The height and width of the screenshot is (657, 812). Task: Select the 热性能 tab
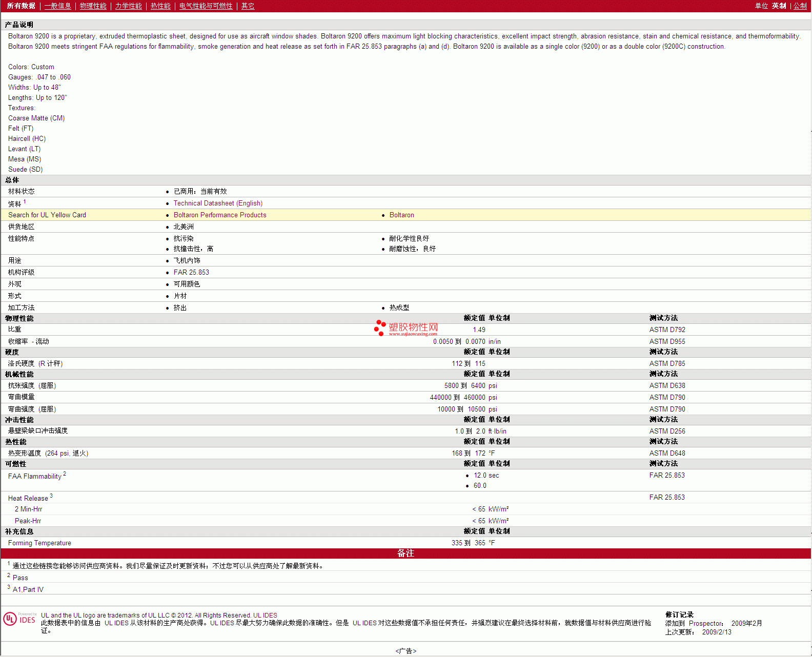[160, 6]
